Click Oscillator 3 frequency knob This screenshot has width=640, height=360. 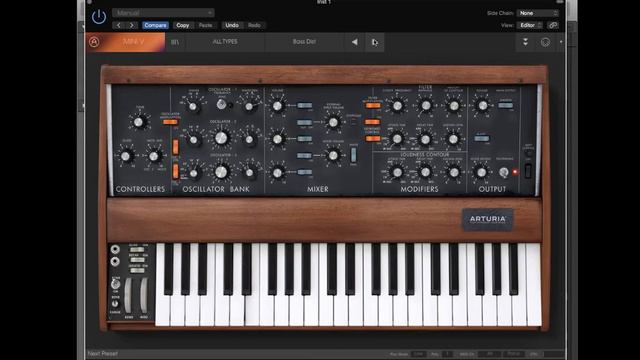point(221,172)
